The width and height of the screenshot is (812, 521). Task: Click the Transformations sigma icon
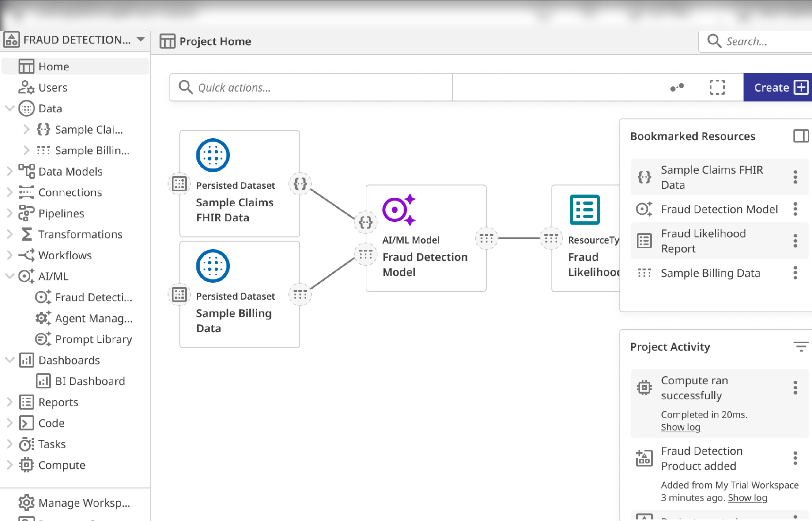[26, 234]
